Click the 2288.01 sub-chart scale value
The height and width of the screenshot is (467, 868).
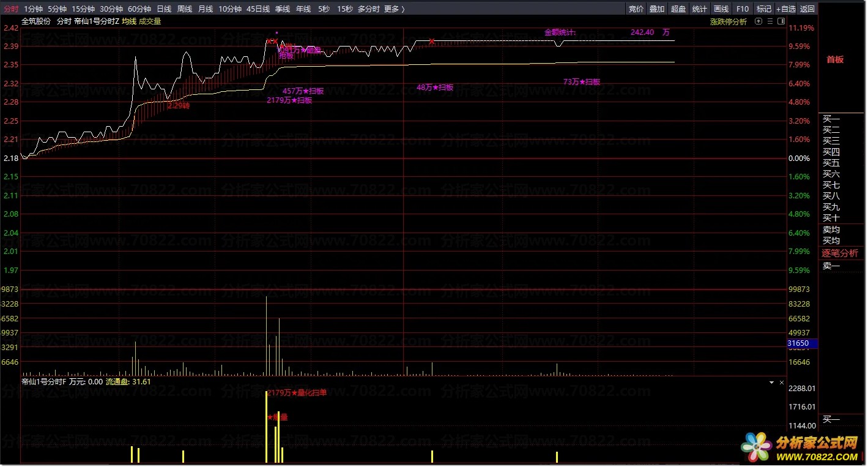(802, 388)
